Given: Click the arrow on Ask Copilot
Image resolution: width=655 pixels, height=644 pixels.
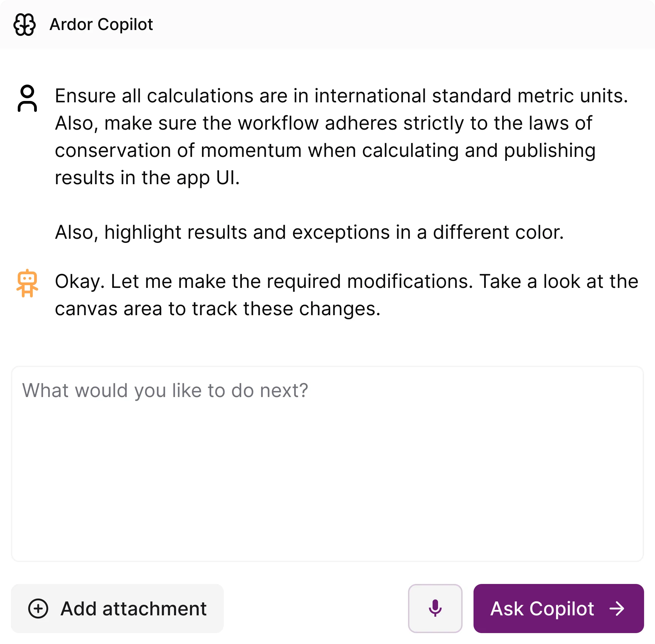Looking at the screenshot, I should point(617,608).
